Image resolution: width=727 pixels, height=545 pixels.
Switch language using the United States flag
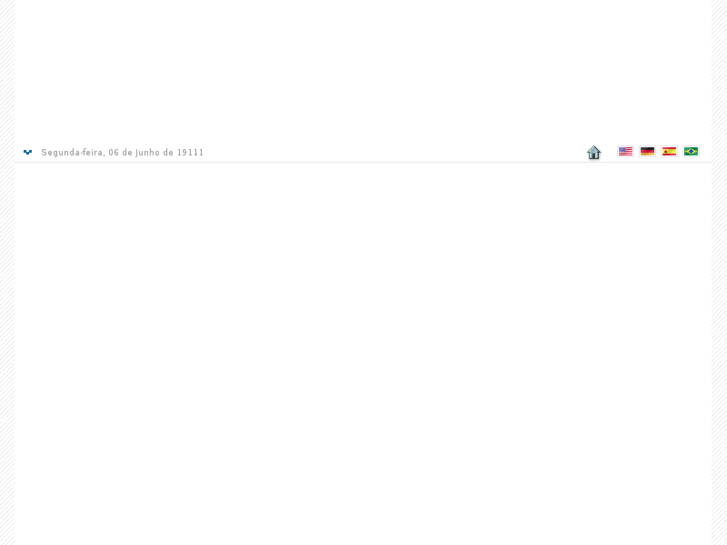click(625, 151)
